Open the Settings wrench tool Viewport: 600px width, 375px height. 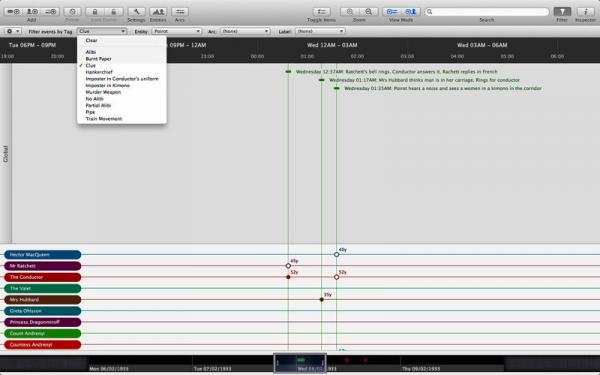point(136,12)
